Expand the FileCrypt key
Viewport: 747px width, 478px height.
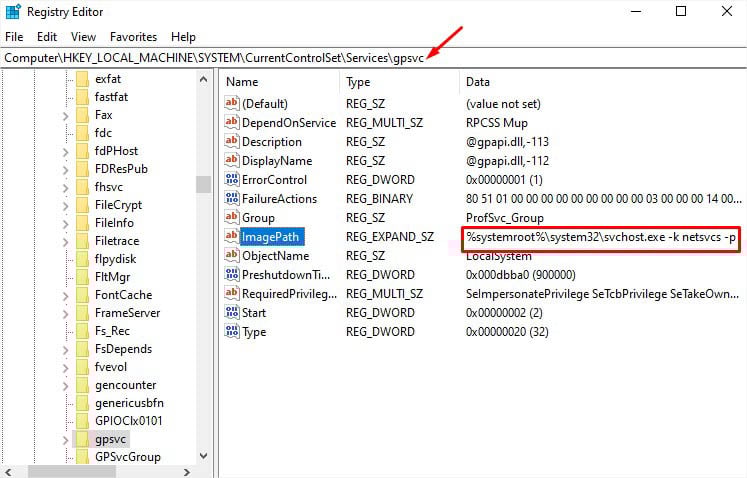(x=66, y=206)
